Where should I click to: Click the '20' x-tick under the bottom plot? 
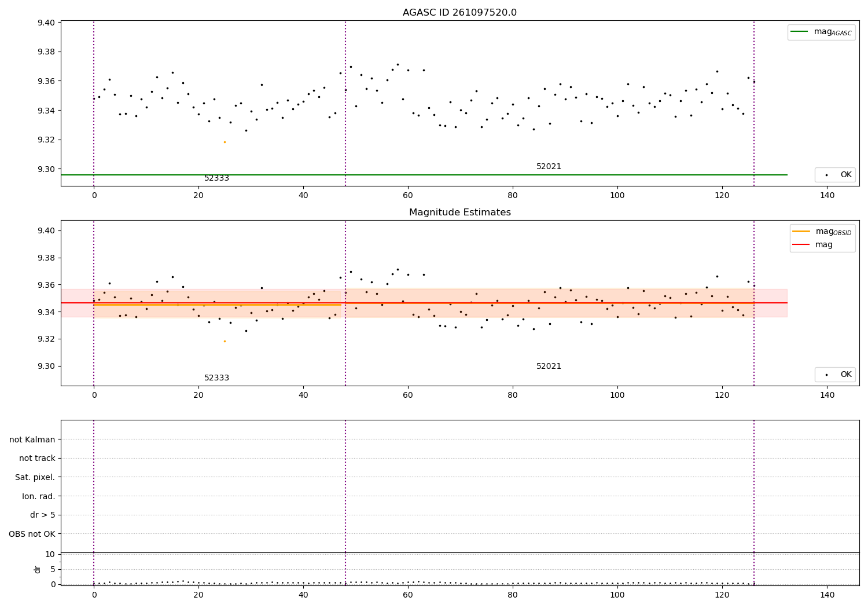198,595
